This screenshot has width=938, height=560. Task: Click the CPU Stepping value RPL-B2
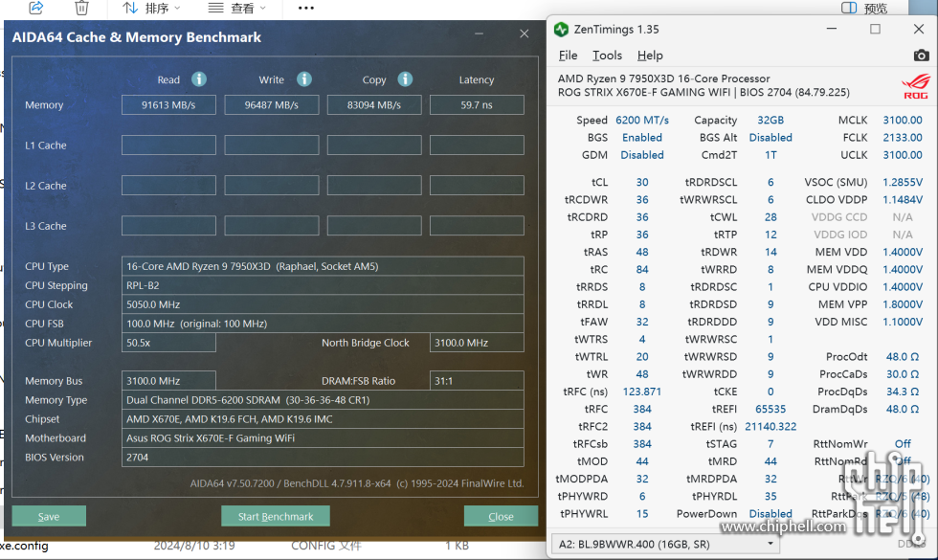click(324, 285)
